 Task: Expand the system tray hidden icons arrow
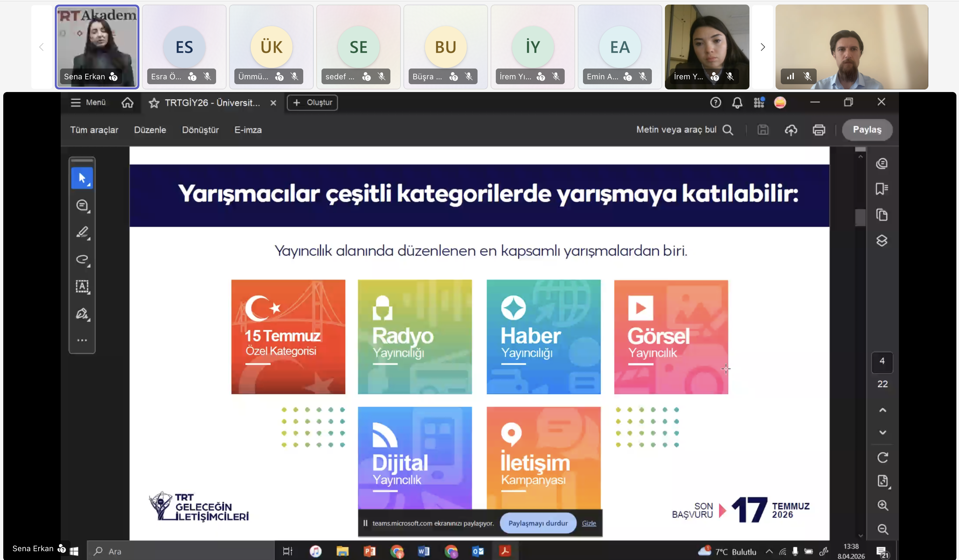pos(769,551)
